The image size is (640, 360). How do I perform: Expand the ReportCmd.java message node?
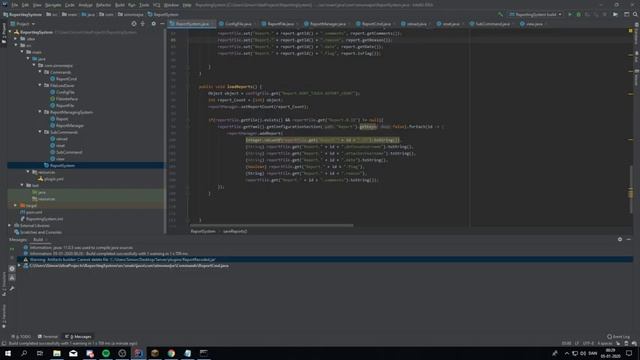pos(19,266)
